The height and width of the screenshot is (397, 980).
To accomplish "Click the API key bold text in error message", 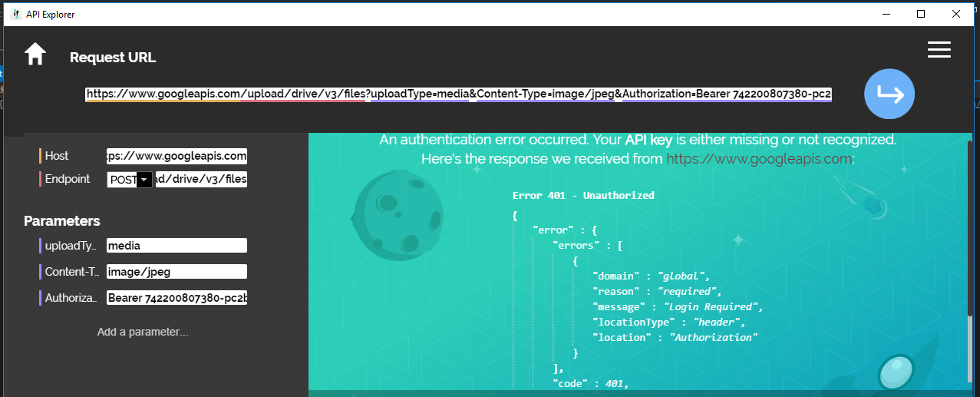I will [x=649, y=140].
